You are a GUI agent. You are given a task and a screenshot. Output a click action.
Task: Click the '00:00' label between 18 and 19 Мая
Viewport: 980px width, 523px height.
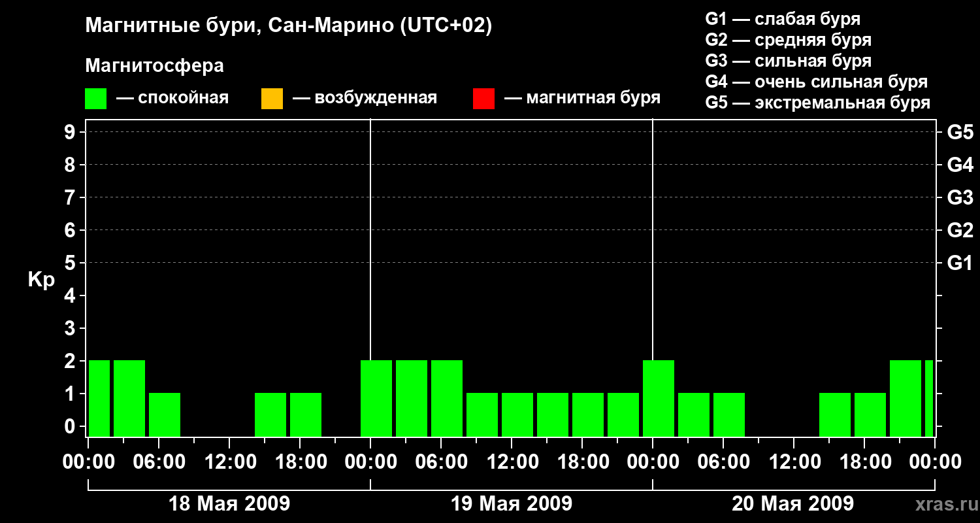point(370,462)
